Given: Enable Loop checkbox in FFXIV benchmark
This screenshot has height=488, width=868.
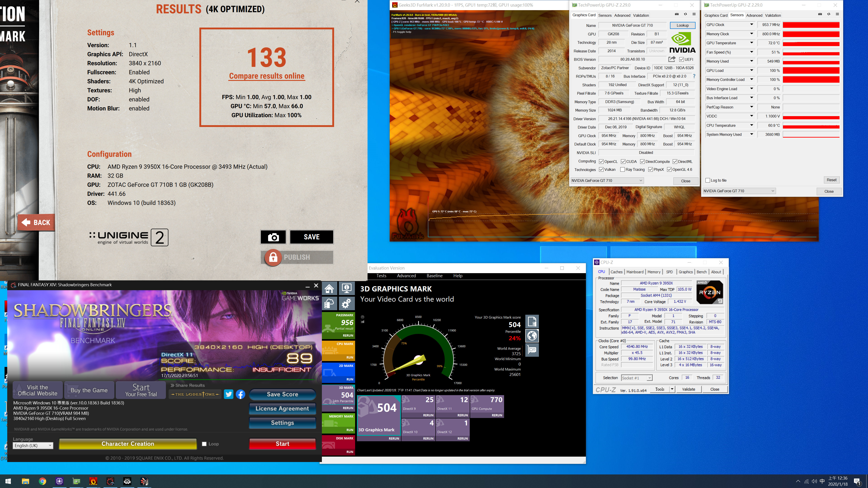Looking at the screenshot, I should point(204,444).
